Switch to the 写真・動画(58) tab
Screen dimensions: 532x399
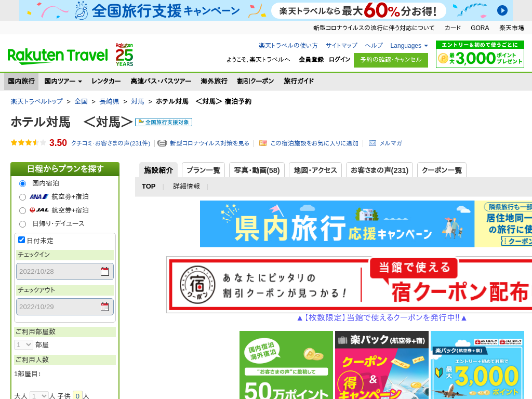pyautogui.click(x=257, y=170)
